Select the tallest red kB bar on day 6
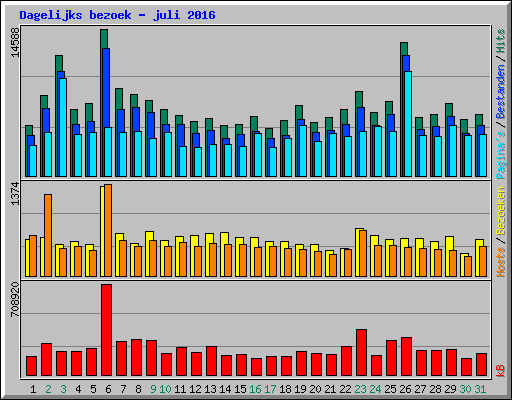Screen dimensions: 512x400 tap(106, 330)
